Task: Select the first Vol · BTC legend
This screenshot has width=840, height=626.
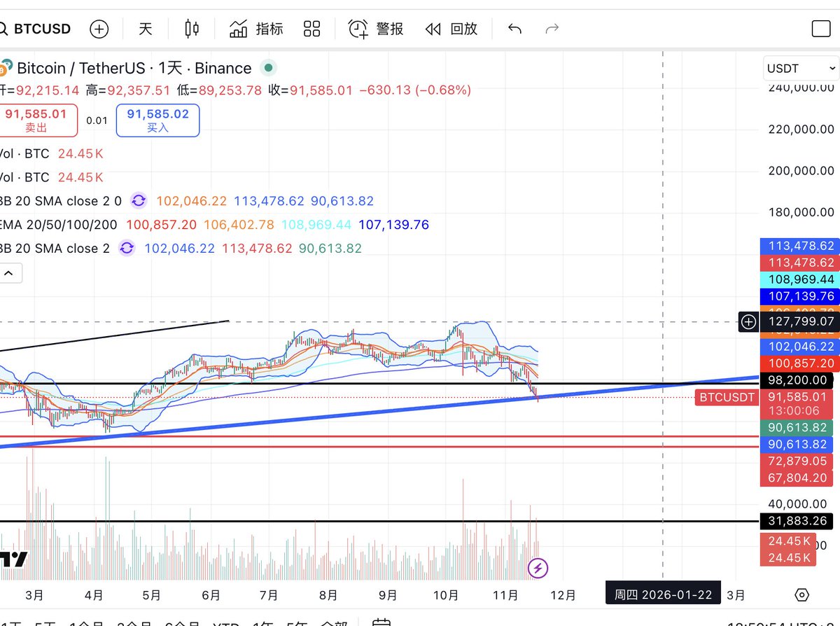Action: pos(24,153)
